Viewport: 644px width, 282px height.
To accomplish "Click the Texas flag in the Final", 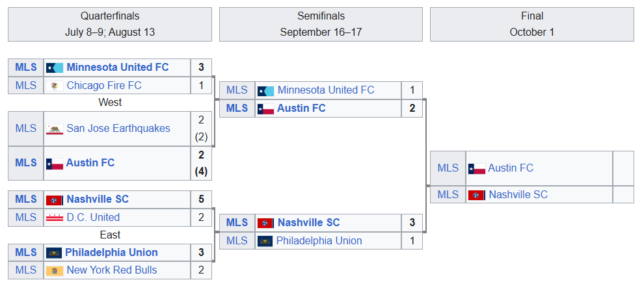I will coord(477,168).
